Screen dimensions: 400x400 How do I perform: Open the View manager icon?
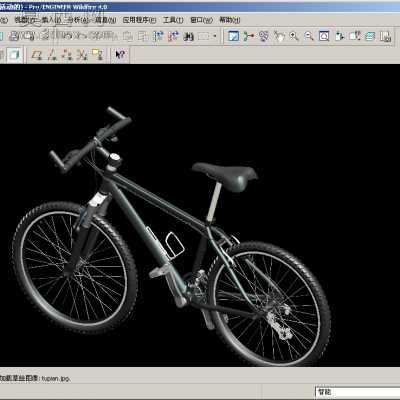[x=385, y=36]
